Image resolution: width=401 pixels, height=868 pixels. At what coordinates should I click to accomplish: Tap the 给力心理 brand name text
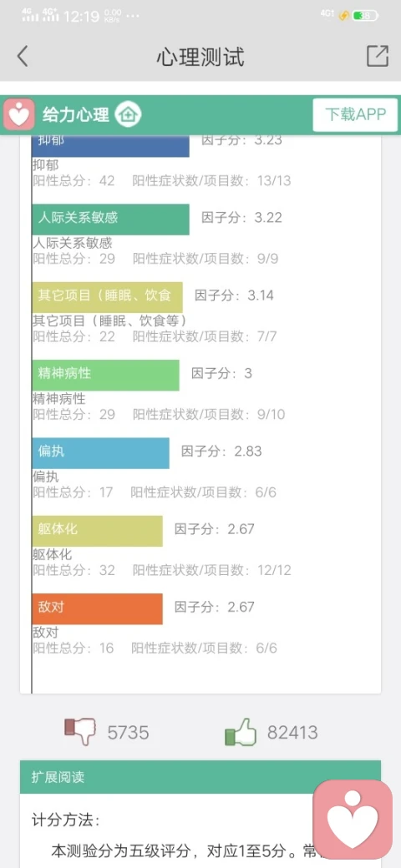click(x=76, y=115)
